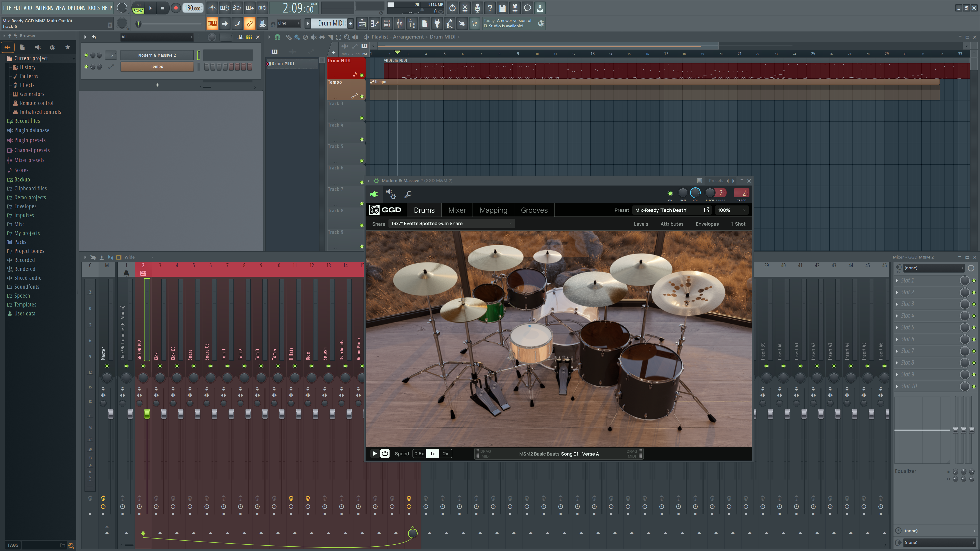Click the Modern & Massive 2 channel button
This screenshot has width=980, height=551.
coord(157,55)
